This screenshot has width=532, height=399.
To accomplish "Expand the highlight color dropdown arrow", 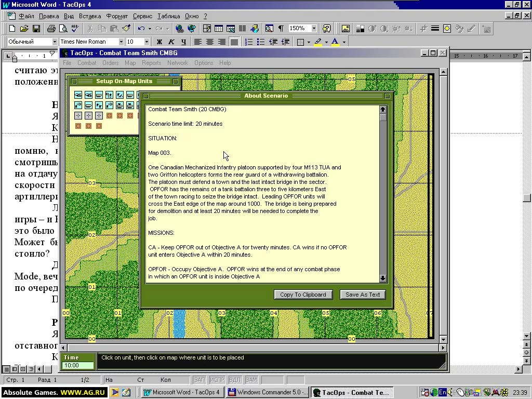I will coord(326,42).
